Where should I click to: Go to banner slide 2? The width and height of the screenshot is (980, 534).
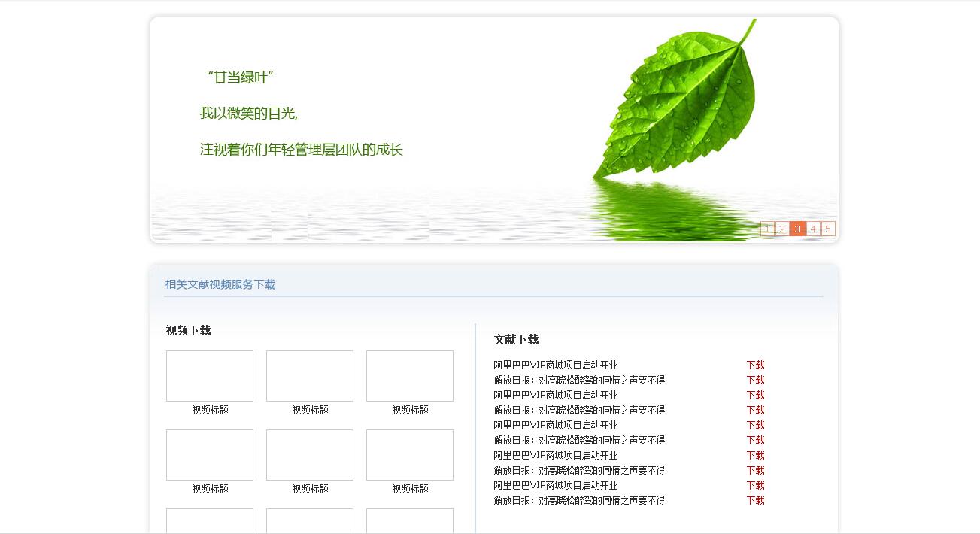[x=782, y=229]
